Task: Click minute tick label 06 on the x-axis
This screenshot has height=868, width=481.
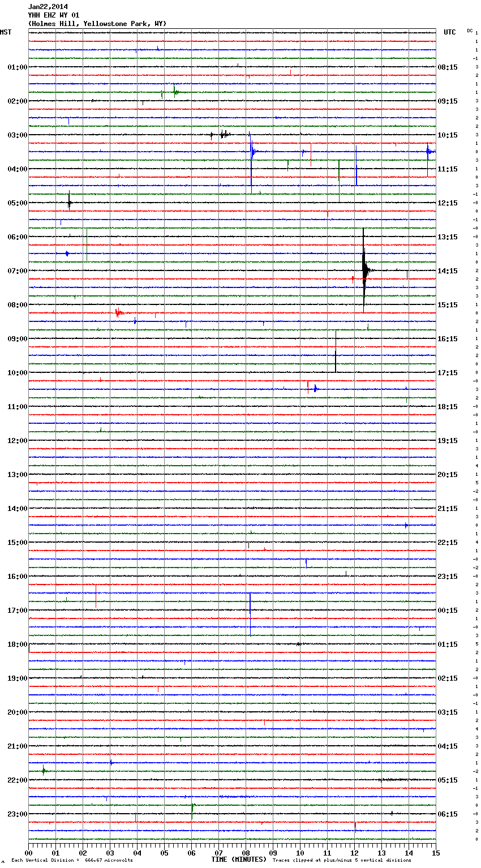Action: 191,853
